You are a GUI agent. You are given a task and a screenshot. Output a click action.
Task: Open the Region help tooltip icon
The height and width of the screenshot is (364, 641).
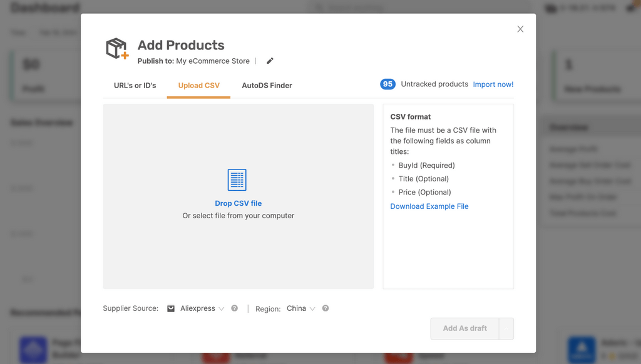[326, 308]
